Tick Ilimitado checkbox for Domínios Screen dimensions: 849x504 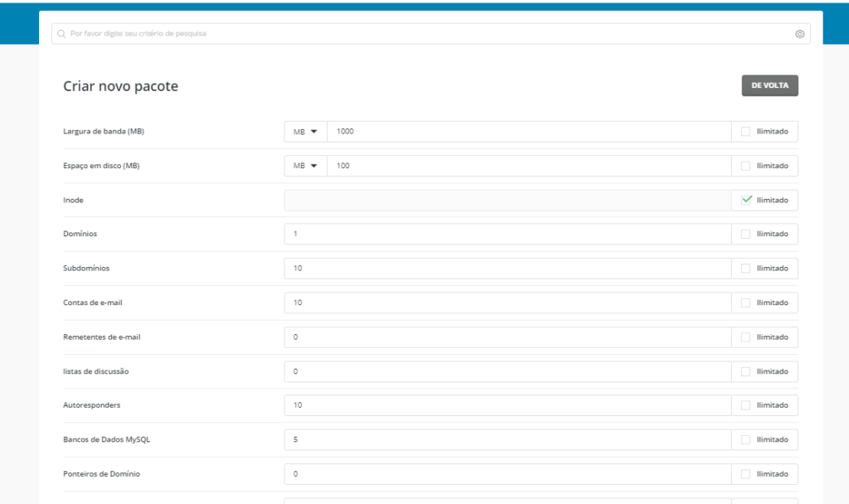746,234
